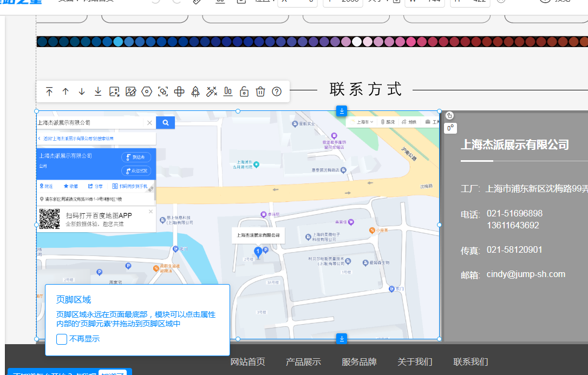
Task: Click the 收藏 star favorite link
Action: point(71,186)
